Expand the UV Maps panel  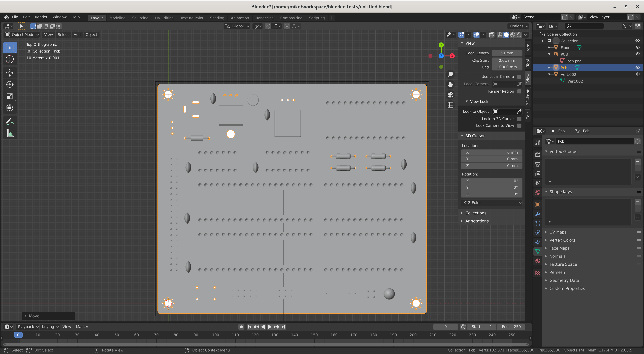tap(558, 232)
